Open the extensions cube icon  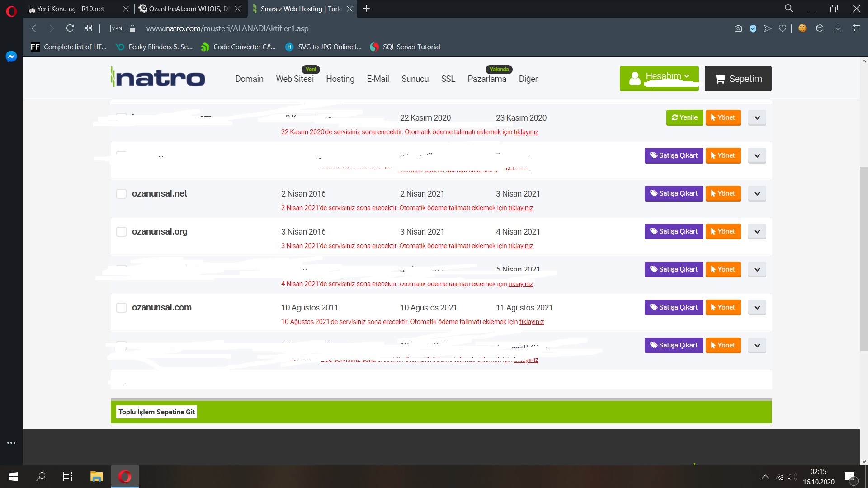[x=820, y=28]
